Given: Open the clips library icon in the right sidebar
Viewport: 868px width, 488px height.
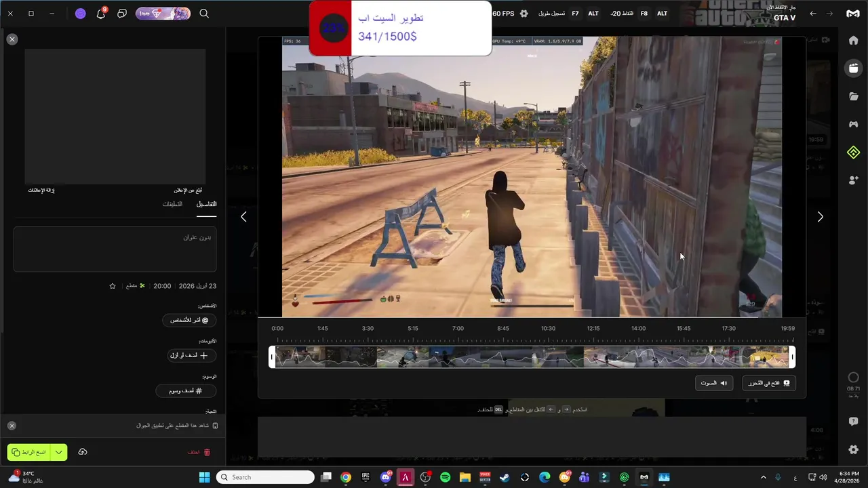Looking at the screenshot, I should coord(853,68).
